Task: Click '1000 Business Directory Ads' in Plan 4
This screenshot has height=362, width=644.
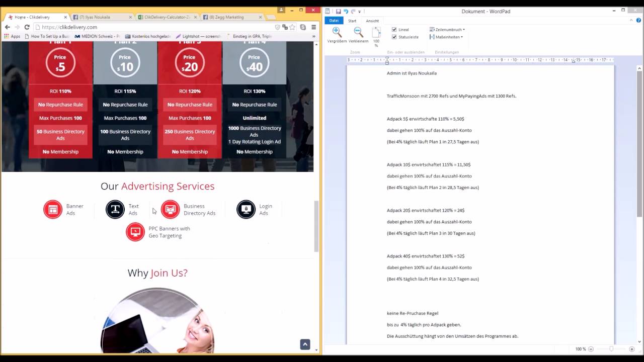Action: pos(254,131)
